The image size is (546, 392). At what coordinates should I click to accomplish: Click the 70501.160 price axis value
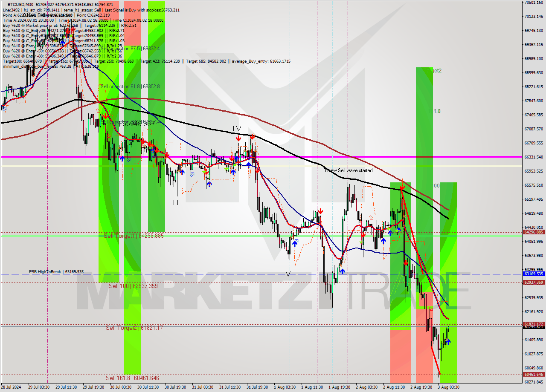(x=534, y=3)
